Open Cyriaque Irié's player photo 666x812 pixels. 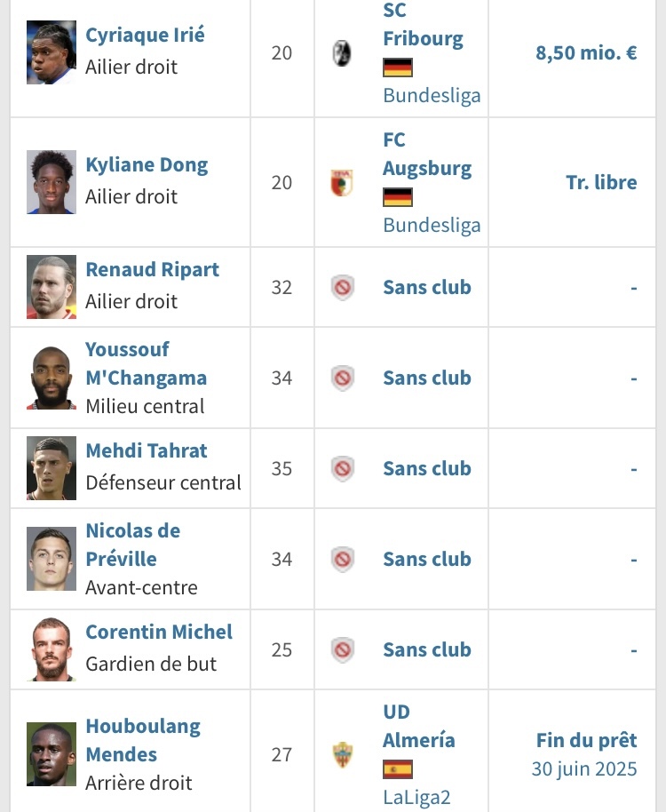click(52, 52)
